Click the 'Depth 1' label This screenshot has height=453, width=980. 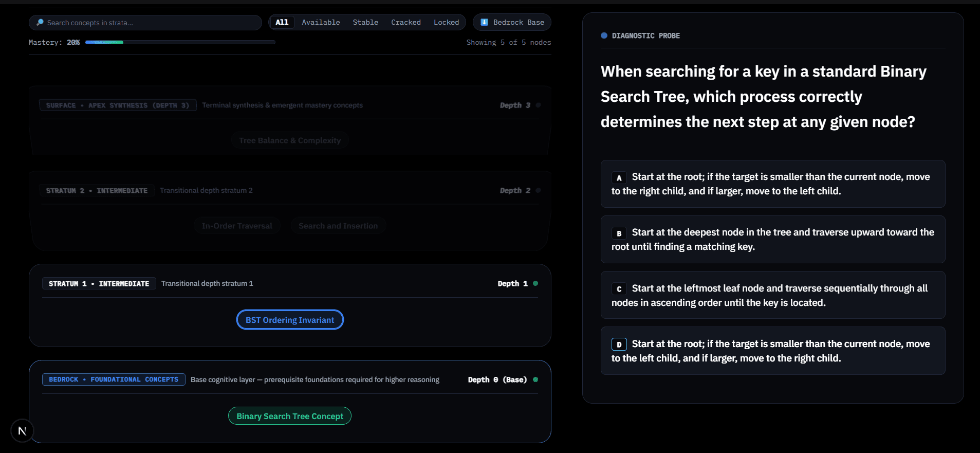pos(512,283)
